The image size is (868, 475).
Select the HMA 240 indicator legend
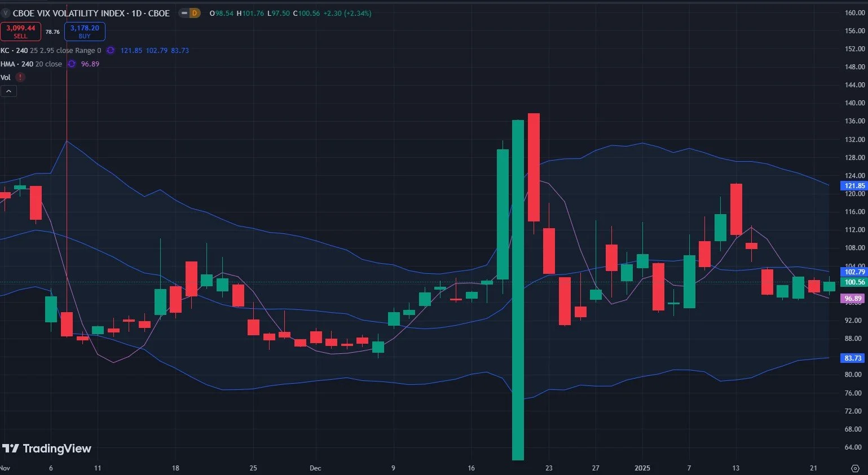click(31, 64)
